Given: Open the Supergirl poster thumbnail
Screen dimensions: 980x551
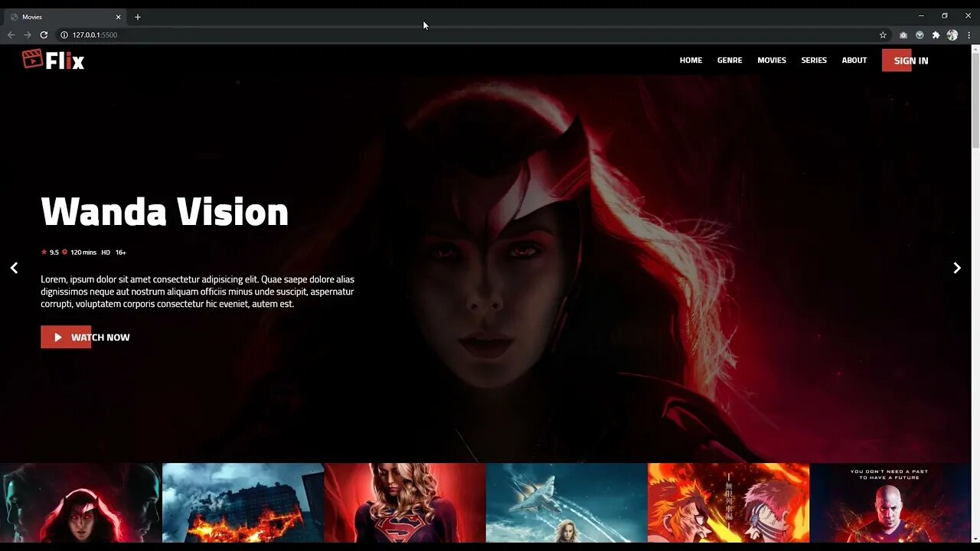Looking at the screenshot, I should (x=405, y=503).
